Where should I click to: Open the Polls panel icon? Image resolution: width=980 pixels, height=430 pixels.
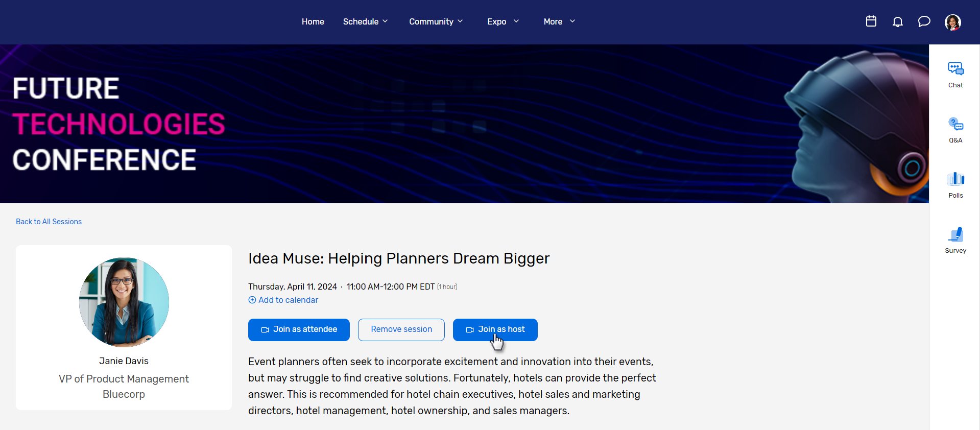pos(955,184)
